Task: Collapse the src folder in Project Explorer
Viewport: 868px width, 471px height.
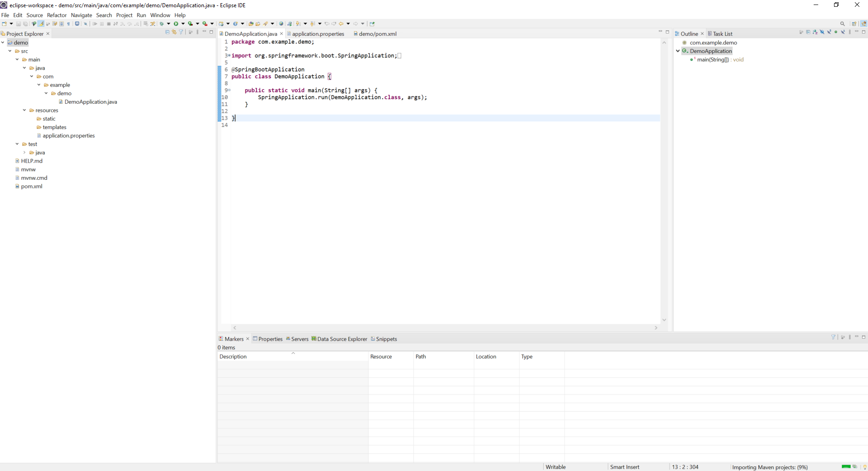Action: tap(10, 51)
